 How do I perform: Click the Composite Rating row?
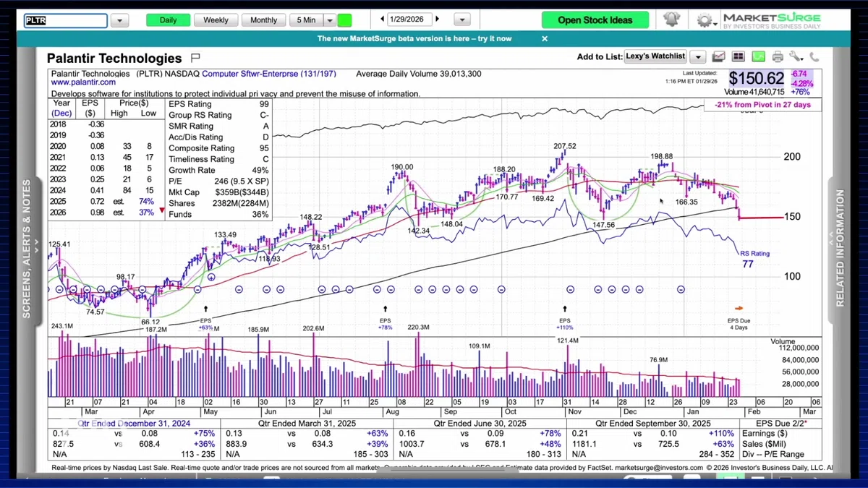pyautogui.click(x=219, y=148)
